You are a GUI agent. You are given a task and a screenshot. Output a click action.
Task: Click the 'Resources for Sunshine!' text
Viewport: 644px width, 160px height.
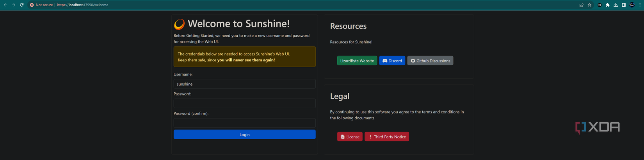click(351, 42)
